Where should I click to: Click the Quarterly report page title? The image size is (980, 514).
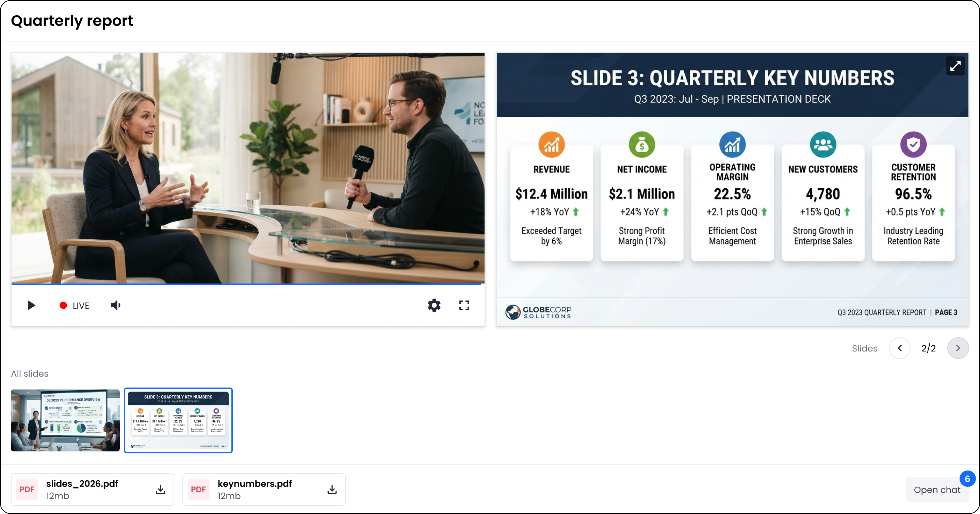(72, 20)
